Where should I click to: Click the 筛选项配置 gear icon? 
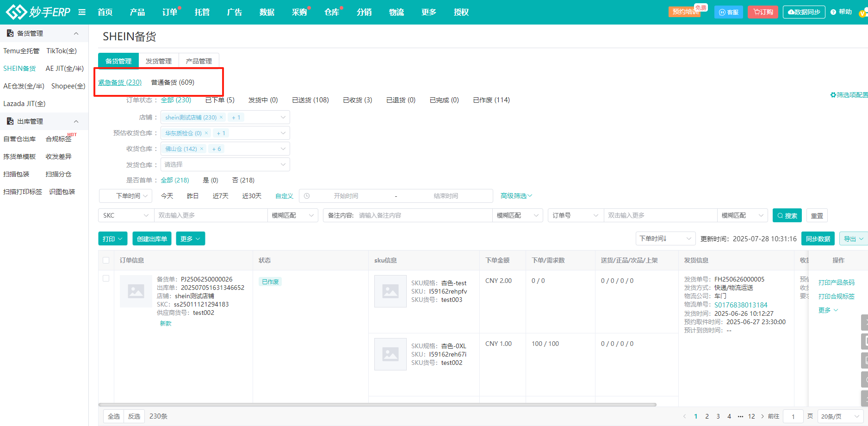pos(833,95)
